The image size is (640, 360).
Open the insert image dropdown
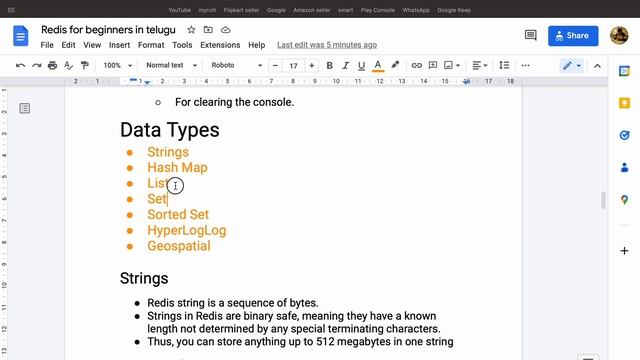pyautogui.click(x=452, y=65)
